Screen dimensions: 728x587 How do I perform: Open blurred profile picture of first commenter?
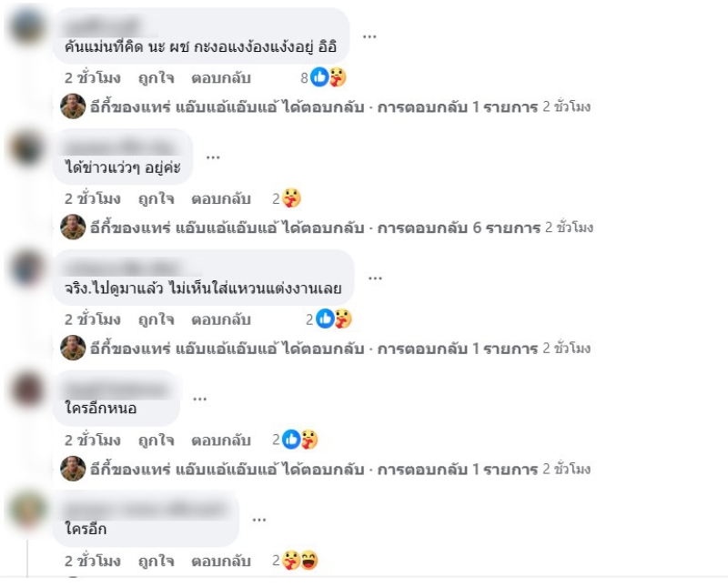[x=27, y=25]
